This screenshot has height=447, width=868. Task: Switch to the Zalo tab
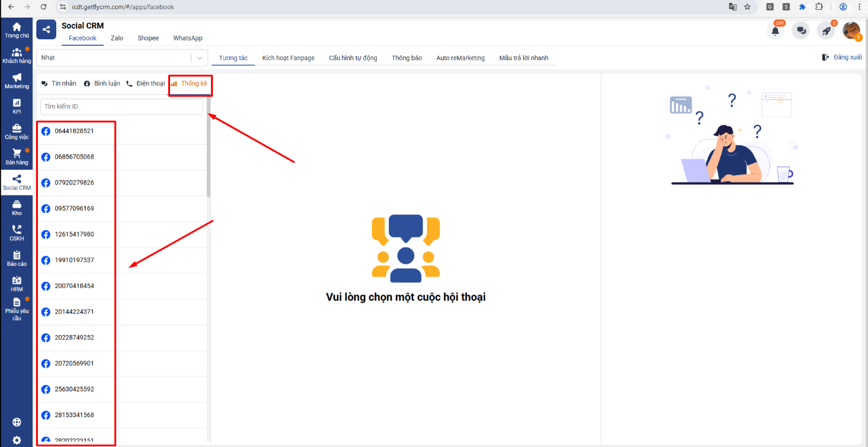pyautogui.click(x=117, y=38)
